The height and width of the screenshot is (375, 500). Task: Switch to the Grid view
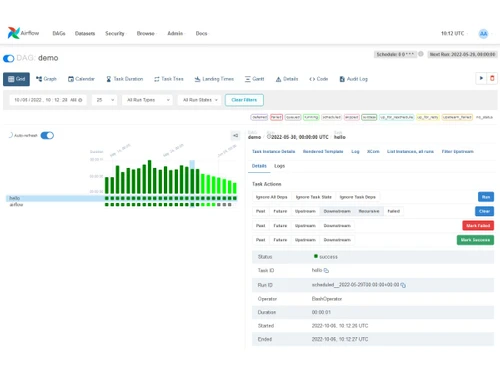pyautogui.click(x=16, y=79)
